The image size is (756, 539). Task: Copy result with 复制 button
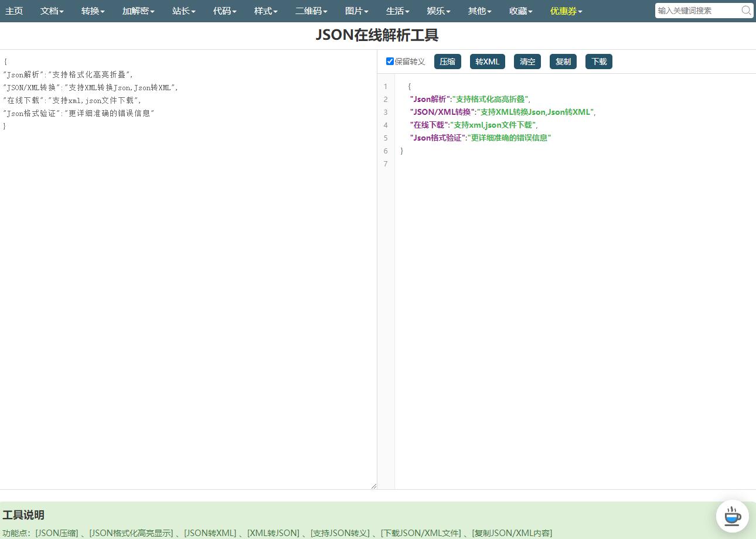(563, 62)
